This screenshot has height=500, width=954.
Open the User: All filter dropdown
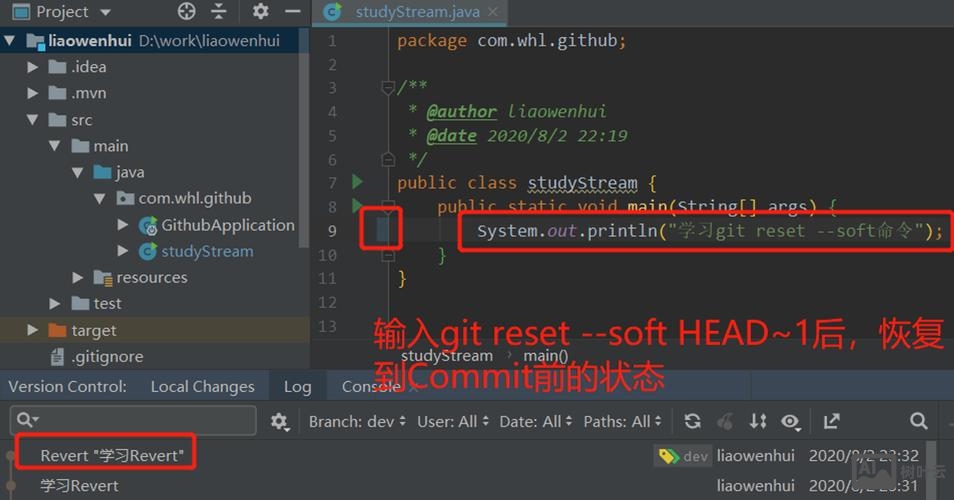coord(453,422)
